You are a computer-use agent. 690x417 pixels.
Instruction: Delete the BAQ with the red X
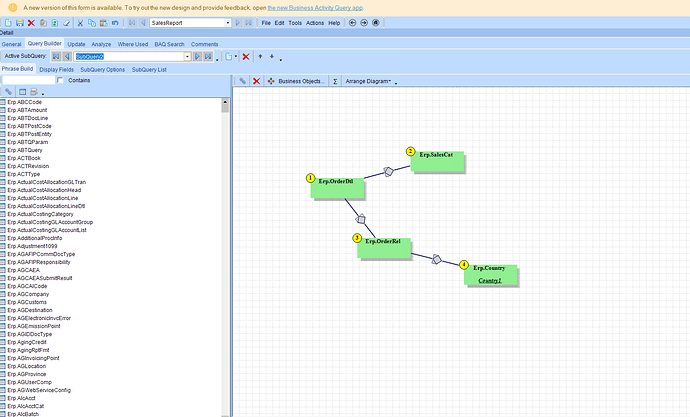click(31, 23)
